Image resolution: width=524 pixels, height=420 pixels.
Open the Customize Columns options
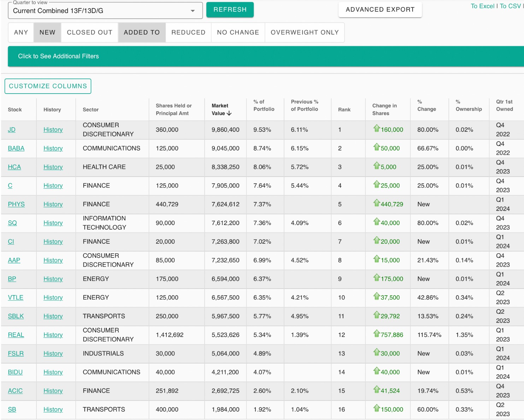pyautogui.click(x=48, y=86)
